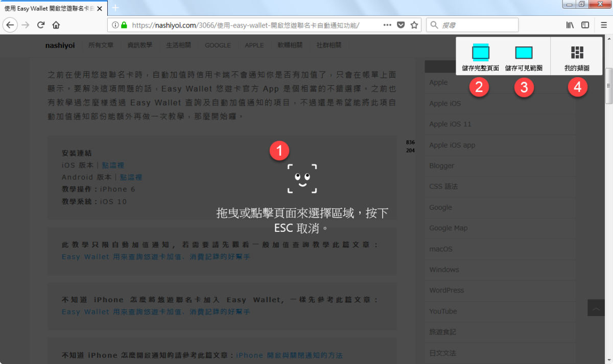This screenshot has height=364, width=613.
Task: Select the CSS 語法 sidebar category
Action: 443,186
